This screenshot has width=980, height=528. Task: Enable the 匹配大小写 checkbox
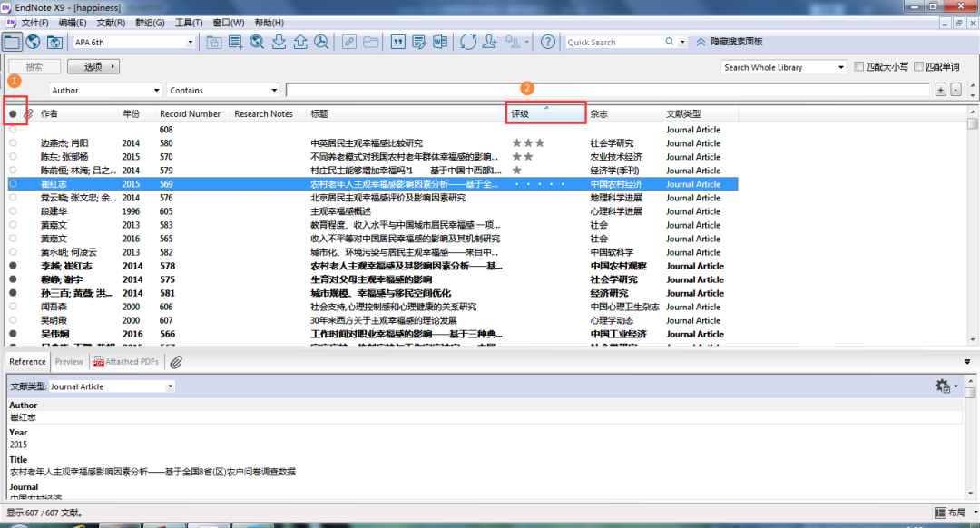point(858,67)
